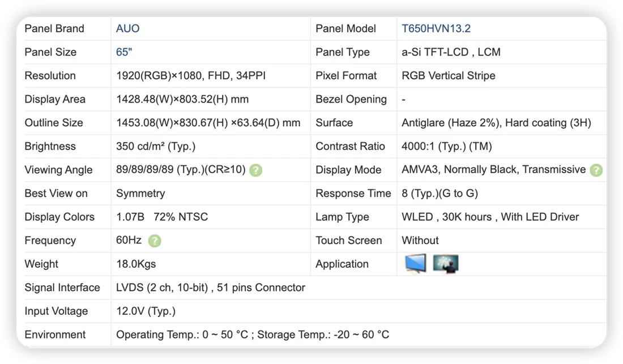623x364 pixels.
Task: Select the response time value 8 (Typ.)(G to G)
Action: [440, 193]
